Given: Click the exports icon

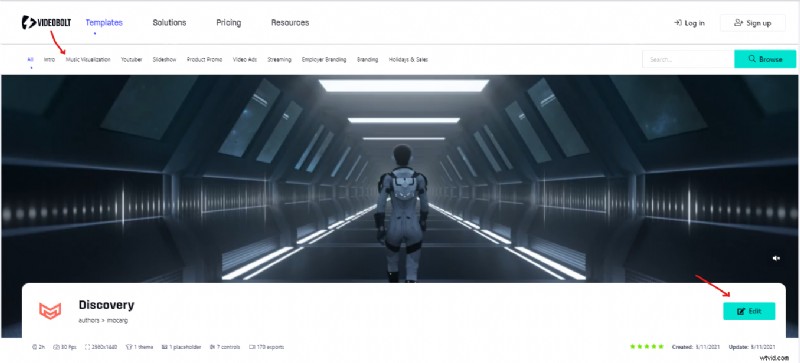Looking at the screenshot, I should (252, 347).
